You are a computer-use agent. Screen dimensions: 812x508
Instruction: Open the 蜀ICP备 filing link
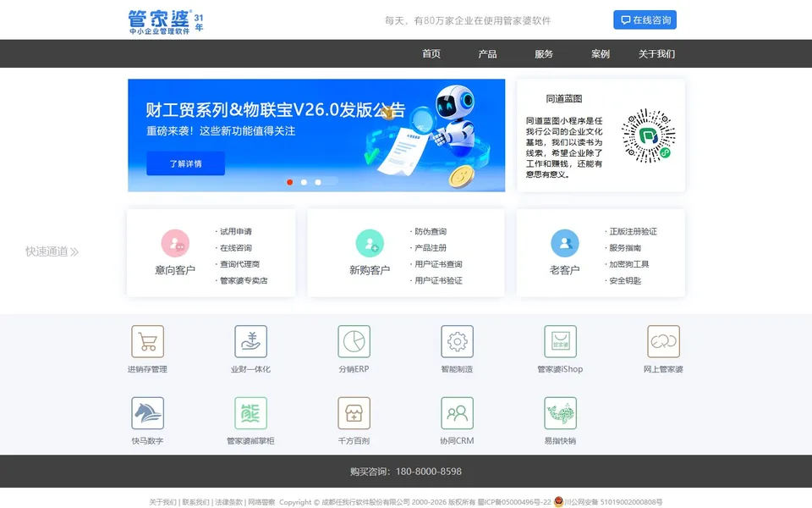click(514, 502)
